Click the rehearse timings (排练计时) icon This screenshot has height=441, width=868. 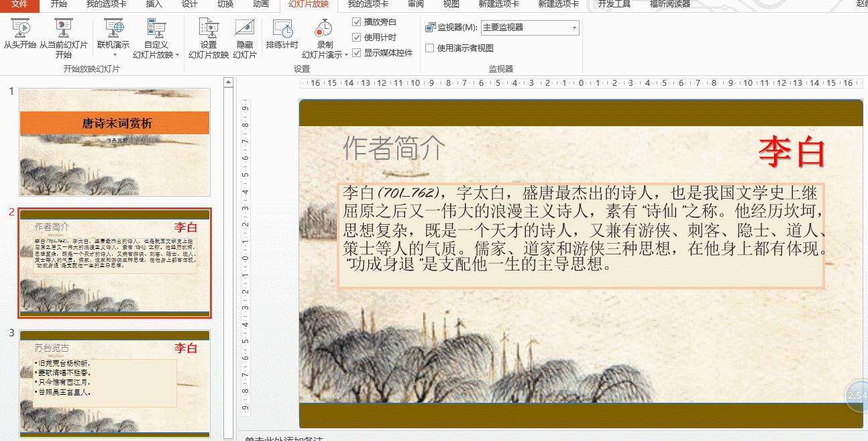point(282,28)
